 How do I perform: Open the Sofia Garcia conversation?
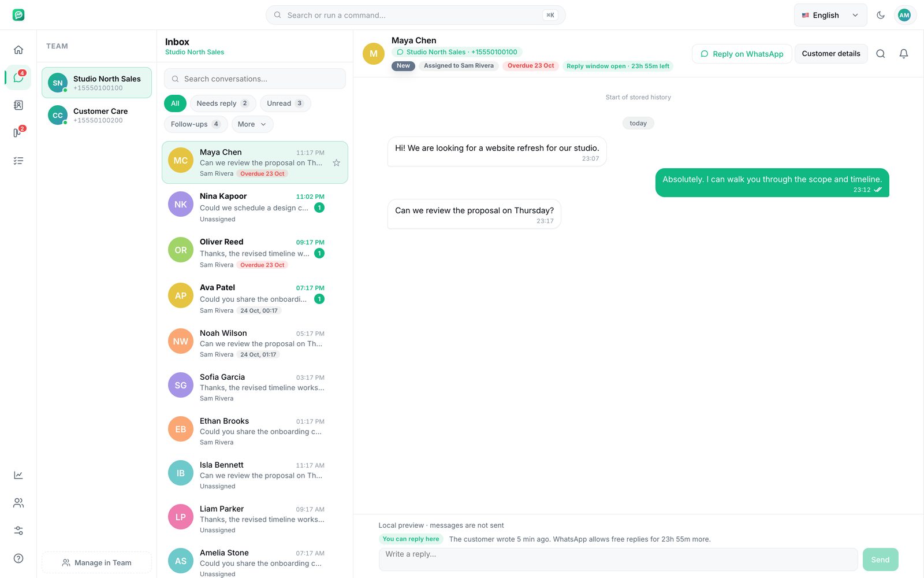point(255,387)
